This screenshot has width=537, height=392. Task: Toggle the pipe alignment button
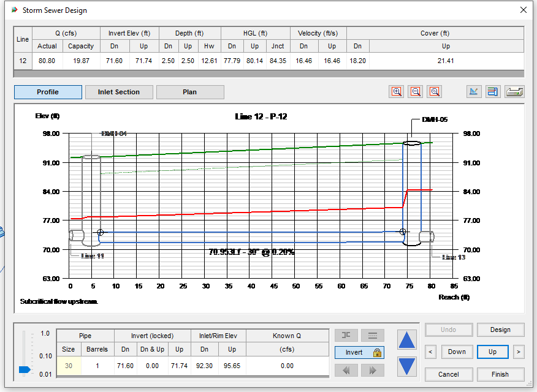click(373, 335)
